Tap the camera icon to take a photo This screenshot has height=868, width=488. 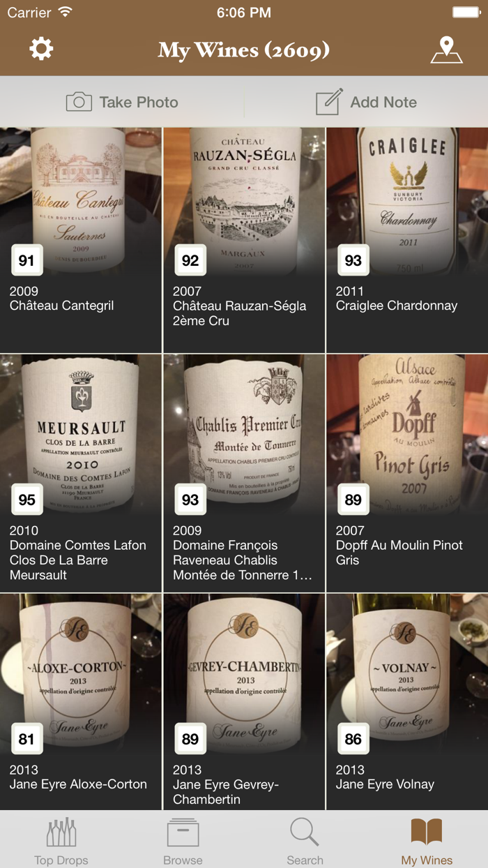tap(79, 102)
